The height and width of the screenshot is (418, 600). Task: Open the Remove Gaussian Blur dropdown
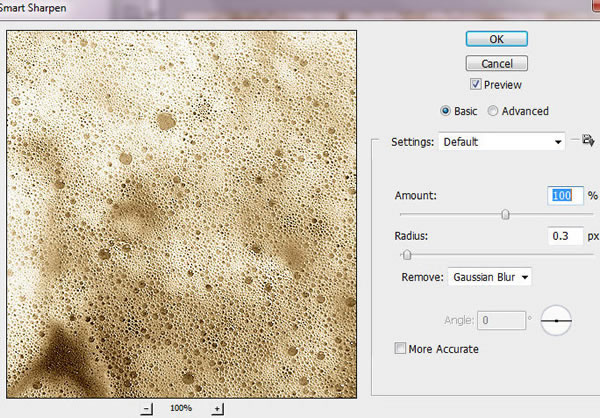click(489, 277)
